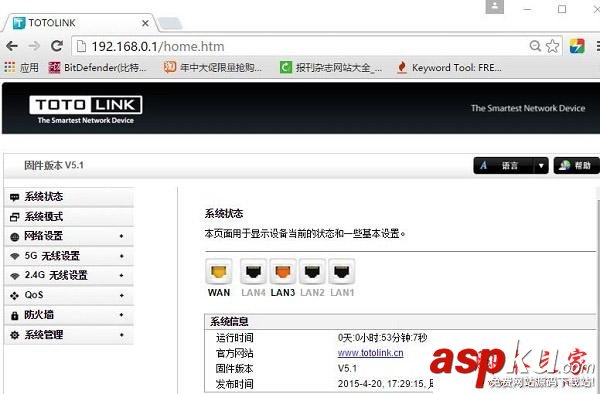The width and height of the screenshot is (600, 394).
Task: Expand the 网络设置 menu
Action: click(69, 236)
